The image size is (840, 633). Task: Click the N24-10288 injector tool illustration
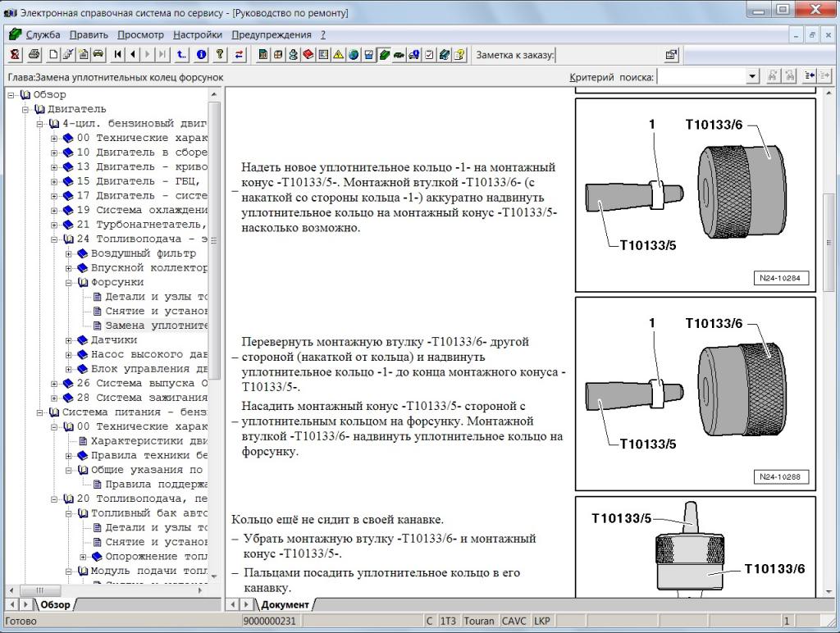696,394
